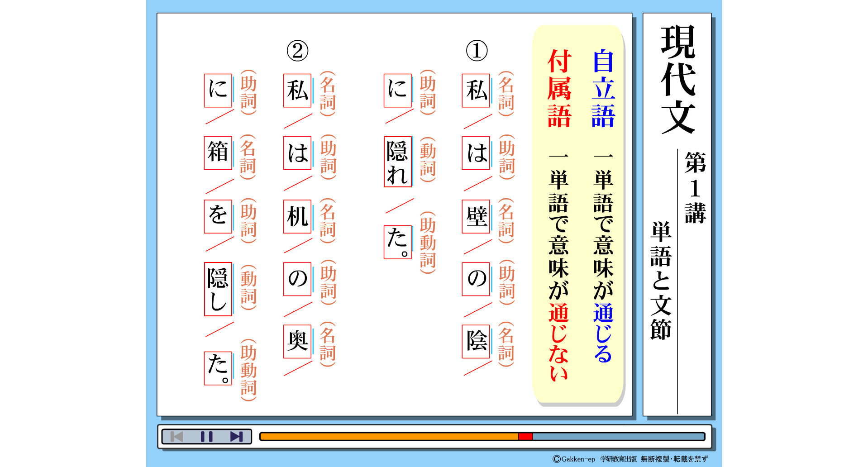The height and width of the screenshot is (467, 868).
Task: Click the red word 通じない
Action: click(x=559, y=343)
